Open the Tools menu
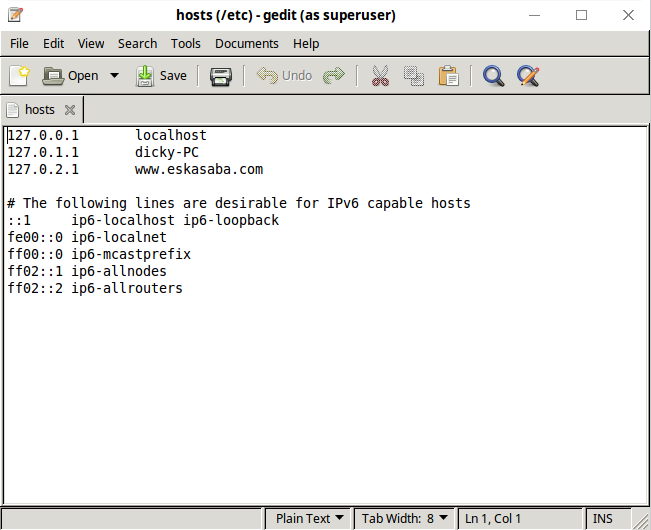Viewport: 651px width, 530px height. point(186,44)
